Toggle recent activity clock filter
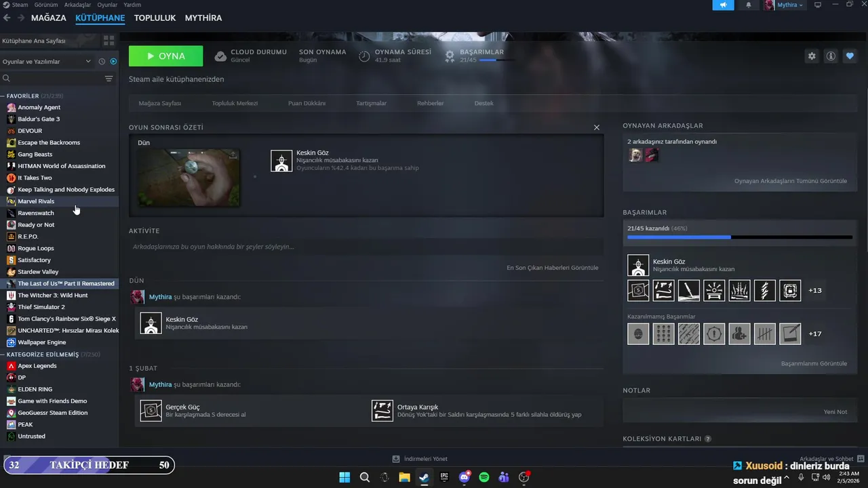 (102, 62)
